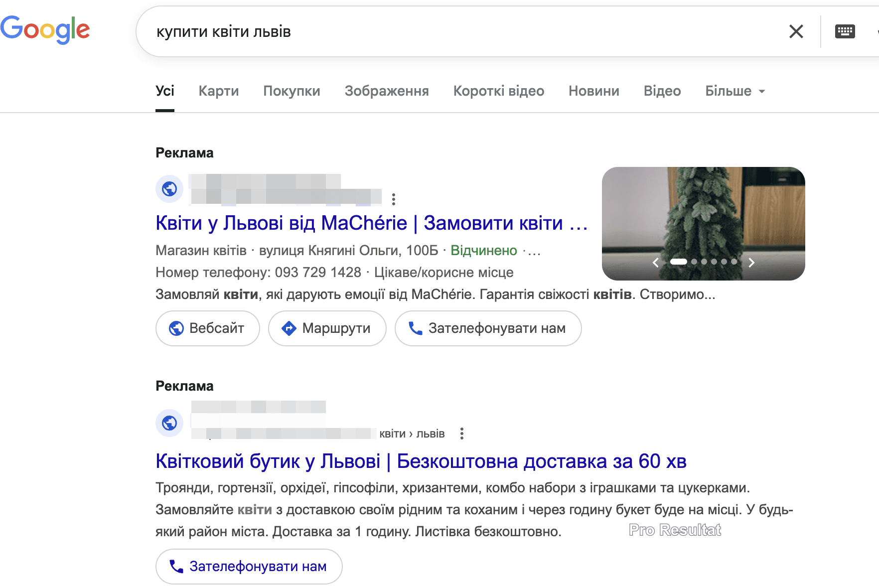Click globe favicon of Квітковий бутик ad
The height and width of the screenshot is (588, 879).
[169, 423]
